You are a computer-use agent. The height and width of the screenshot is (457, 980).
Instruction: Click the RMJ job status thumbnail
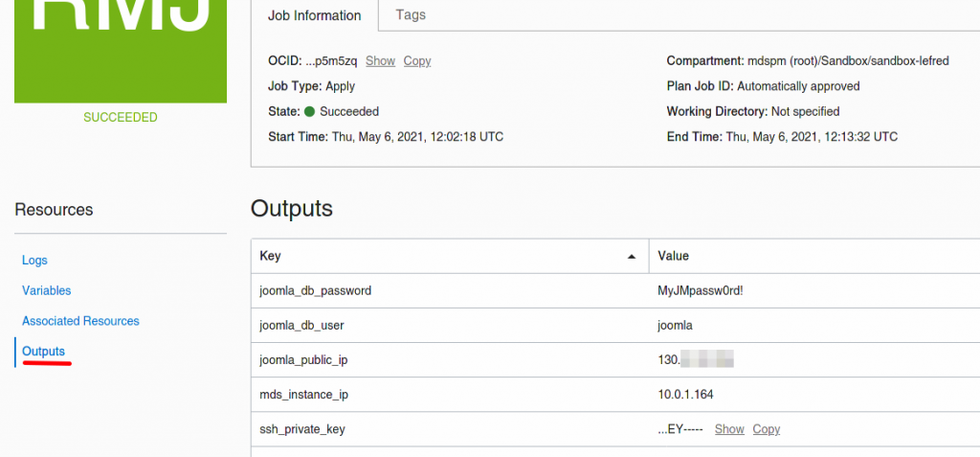pos(121,52)
